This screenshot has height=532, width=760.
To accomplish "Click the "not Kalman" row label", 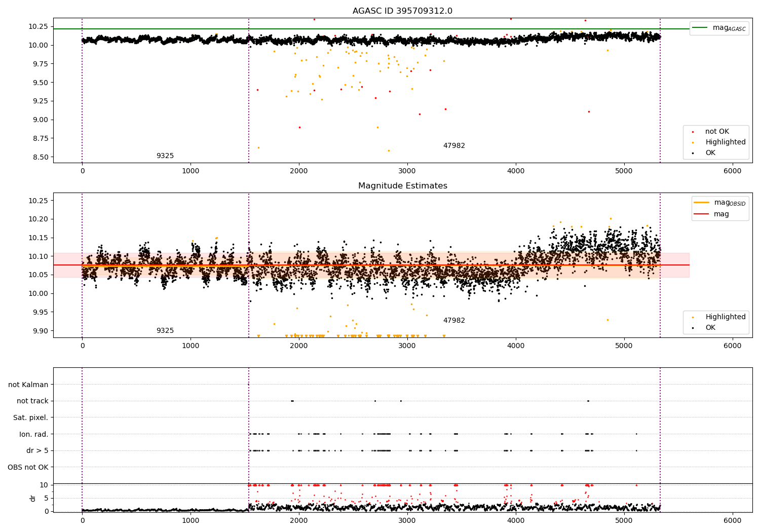I will click(28, 385).
